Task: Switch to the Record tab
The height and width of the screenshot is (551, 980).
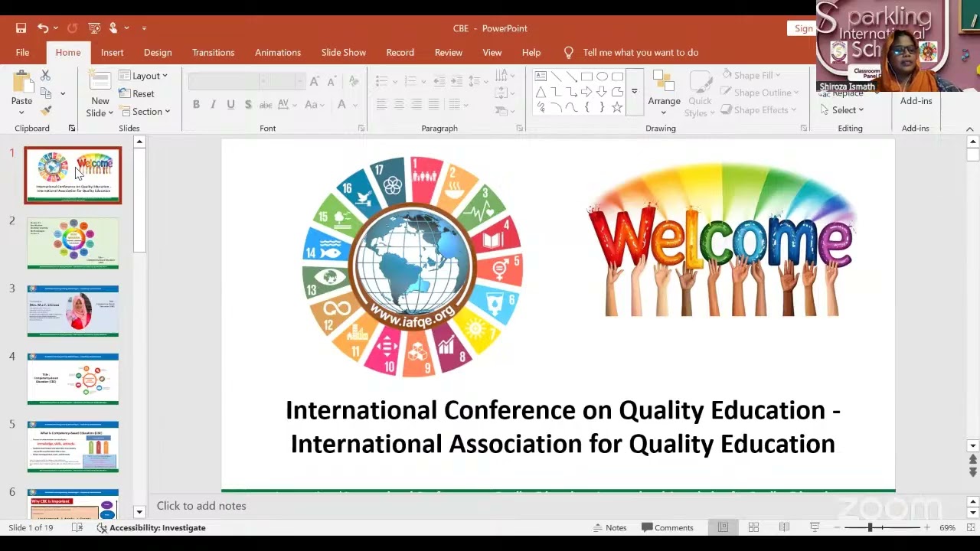Action: click(400, 52)
